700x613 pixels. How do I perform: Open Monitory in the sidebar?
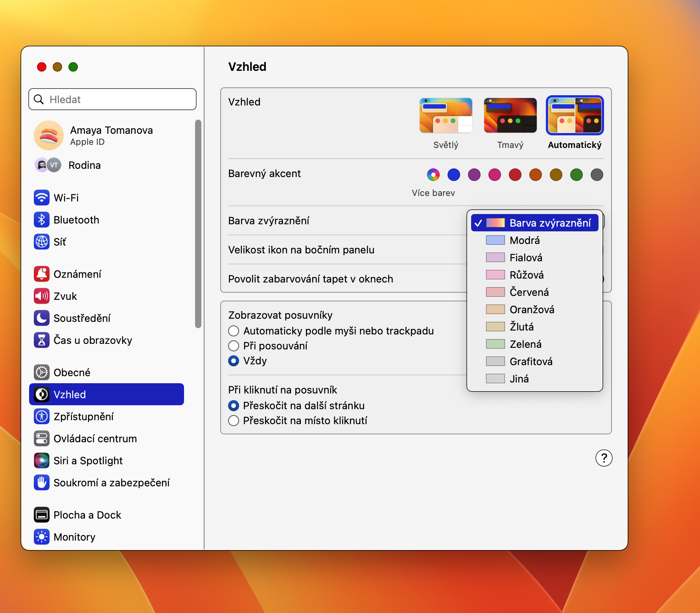107,537
